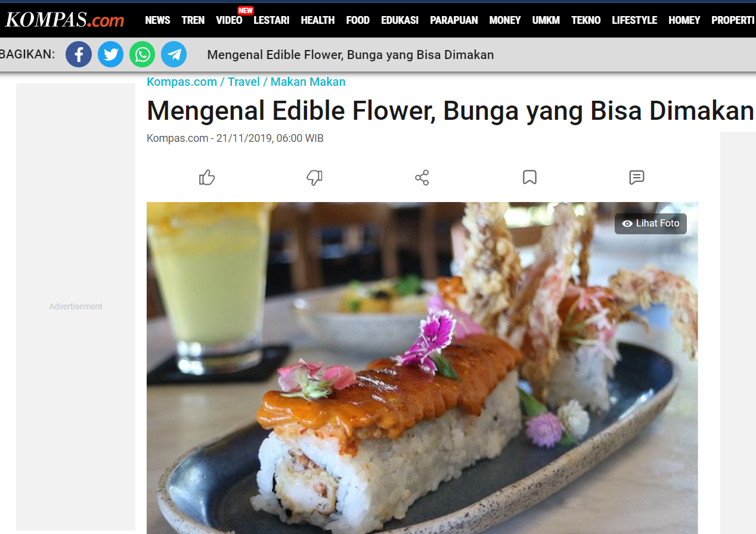Image resolution: width=756 pixels, height=534 pixels.
Task: Select the FOOD menu item
Action: click(x=358, y=20)
